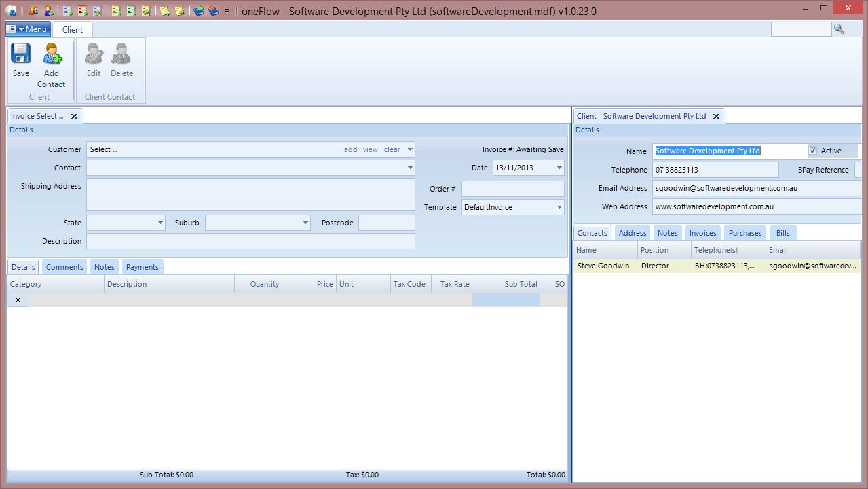The width and height of the screenshot is (868, 489).
Task: Click the Sub Total column header
Action: click(x=506, y=284)
